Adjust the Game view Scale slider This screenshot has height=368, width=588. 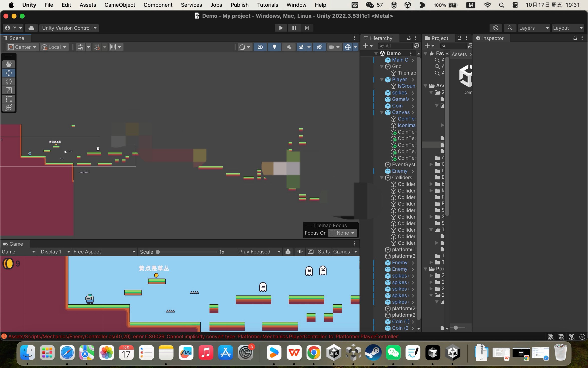coord(158,252)
